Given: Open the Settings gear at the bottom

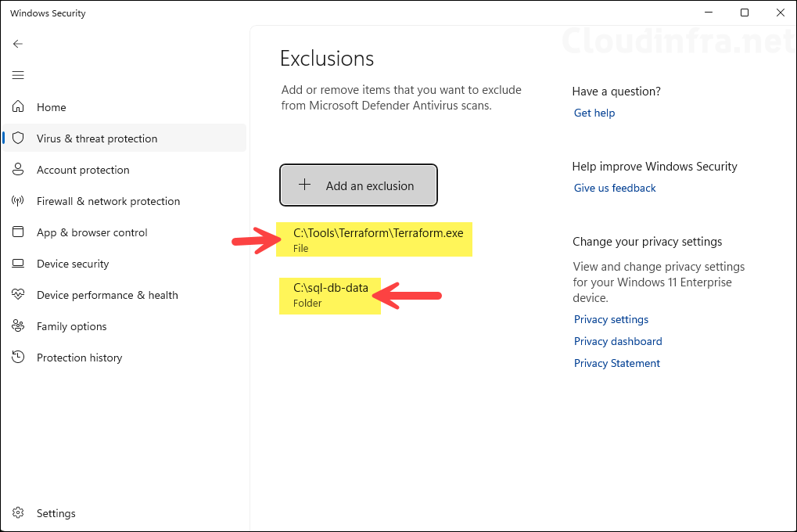Looking at the screenshot, I should (x=17, y=512).
